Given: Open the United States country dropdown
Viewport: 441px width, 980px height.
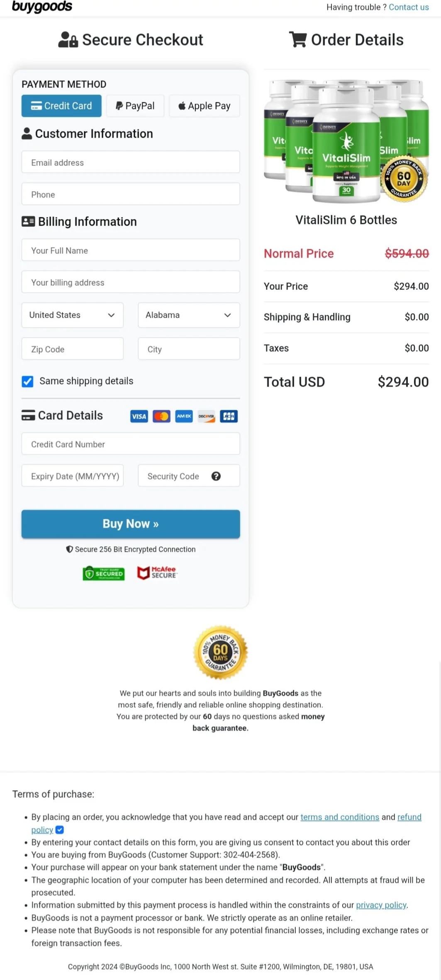Looking at the screenshot, I should click(x=72, y=315).
